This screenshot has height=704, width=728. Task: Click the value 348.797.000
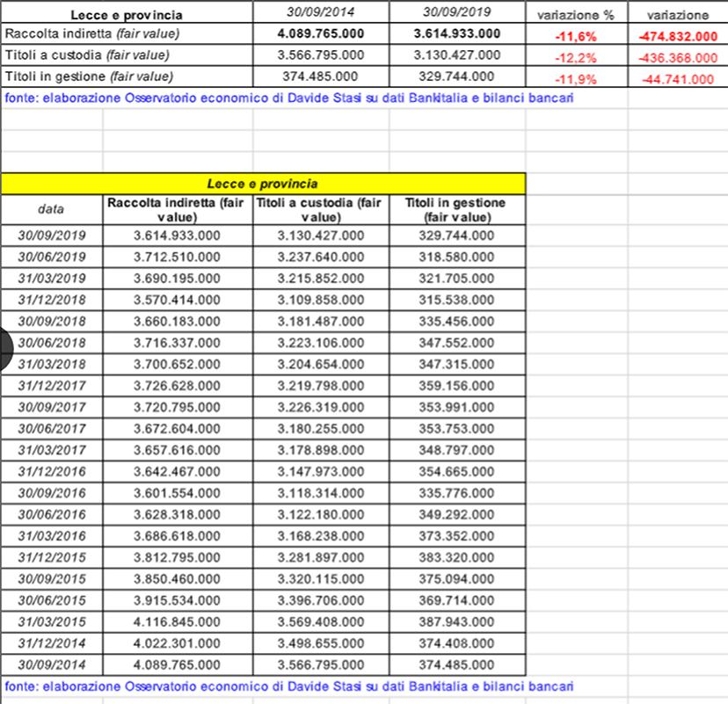[457, 450]
